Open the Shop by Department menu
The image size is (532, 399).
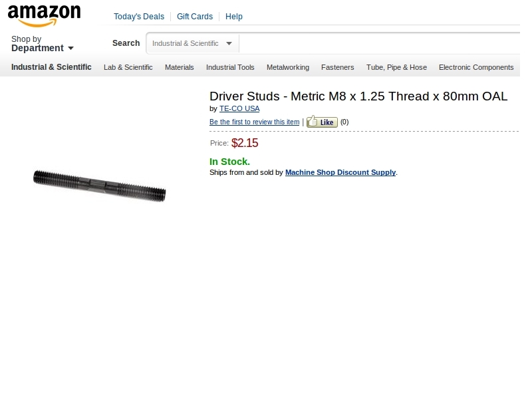[x=42, y=44]
